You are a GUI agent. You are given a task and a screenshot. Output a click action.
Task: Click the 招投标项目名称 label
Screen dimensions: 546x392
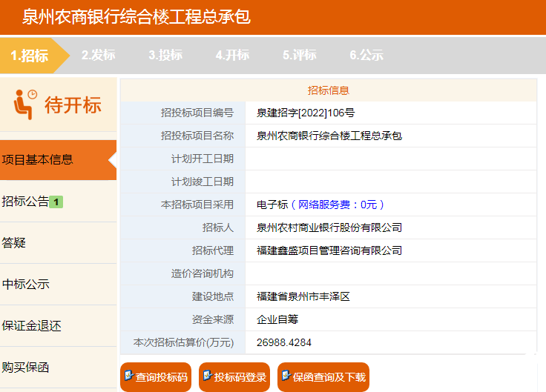[x=197, y=136]
